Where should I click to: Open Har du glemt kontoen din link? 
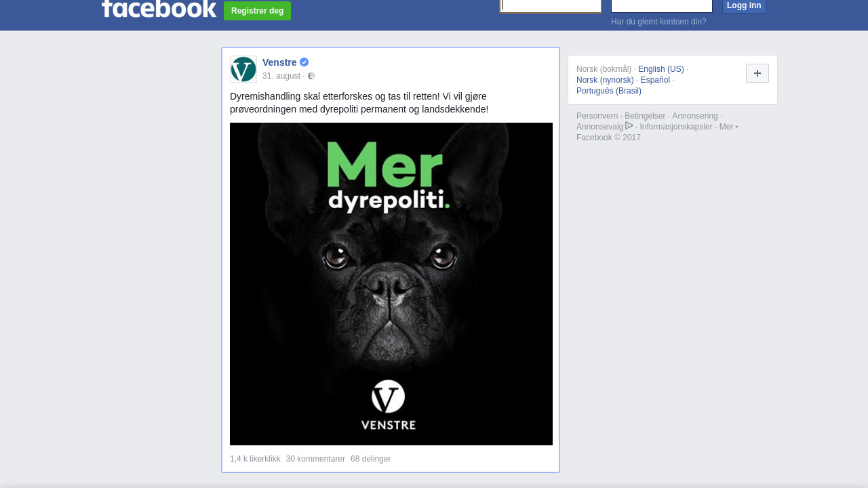click(658, 22)
